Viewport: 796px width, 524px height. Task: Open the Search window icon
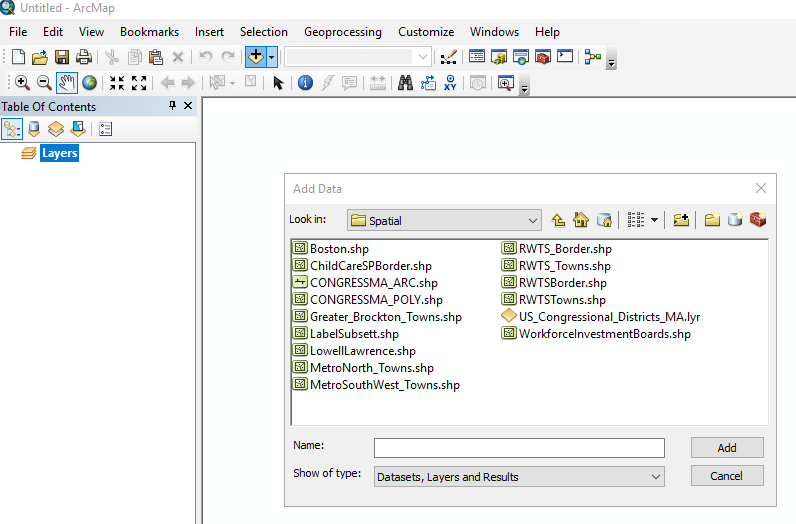pyautogui.click(x=521, y=57)
